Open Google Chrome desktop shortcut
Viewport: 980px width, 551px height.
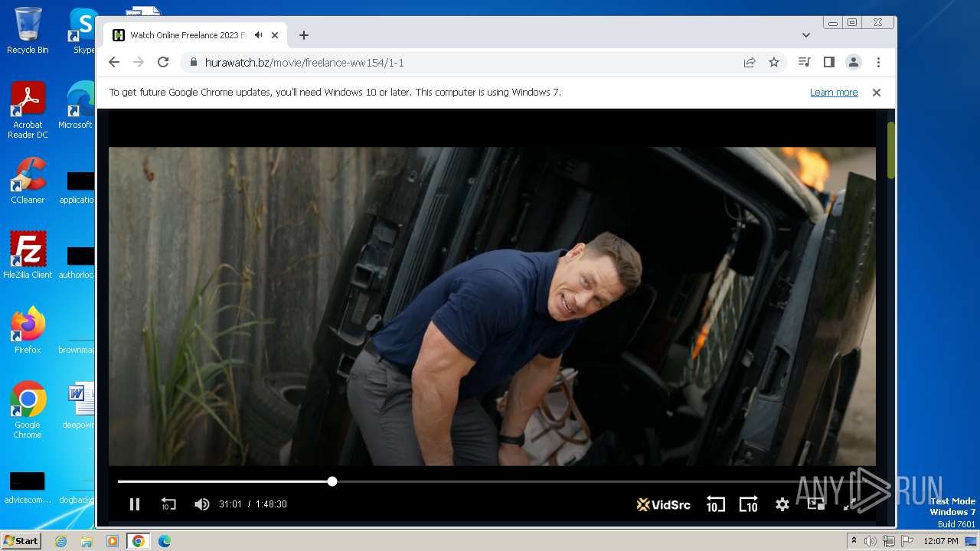pyautogui.click(x=28, y=410)
